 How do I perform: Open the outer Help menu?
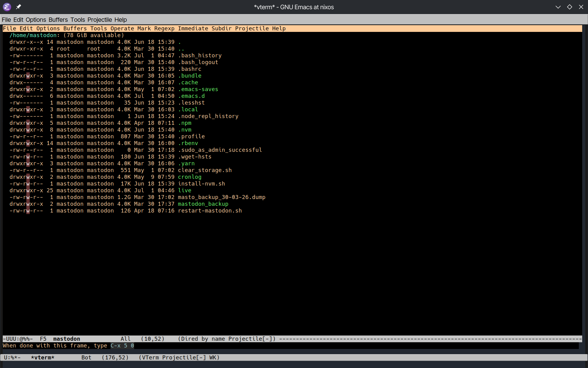pyautogui.click(x=121, y=20)
